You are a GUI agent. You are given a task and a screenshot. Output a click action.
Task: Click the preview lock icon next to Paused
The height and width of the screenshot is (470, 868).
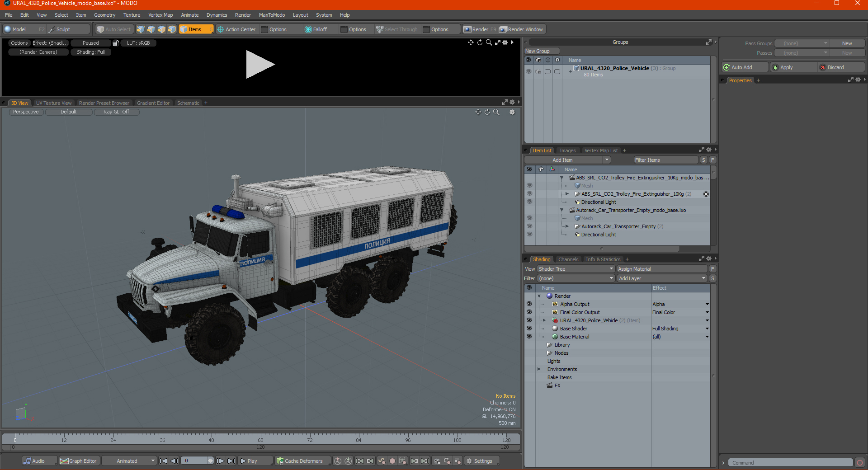tap(116, 43)
